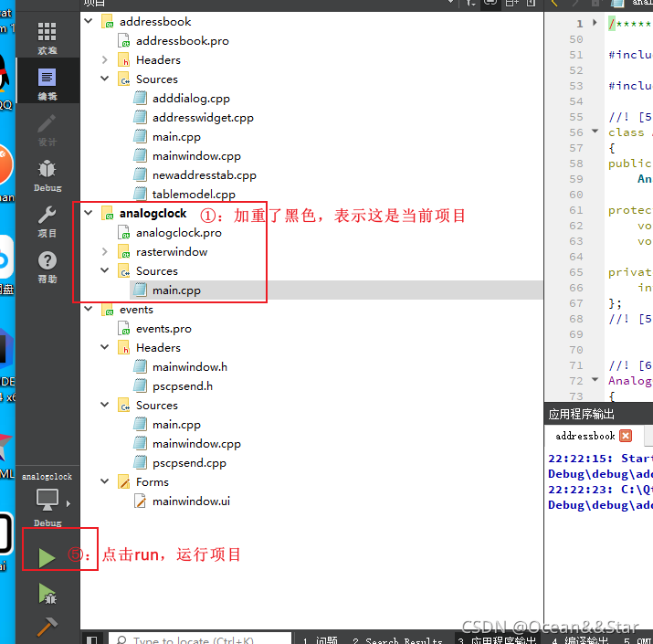Expand Headers folder under addressbook
Screen dimensions: 653x644
coord(104,60)
